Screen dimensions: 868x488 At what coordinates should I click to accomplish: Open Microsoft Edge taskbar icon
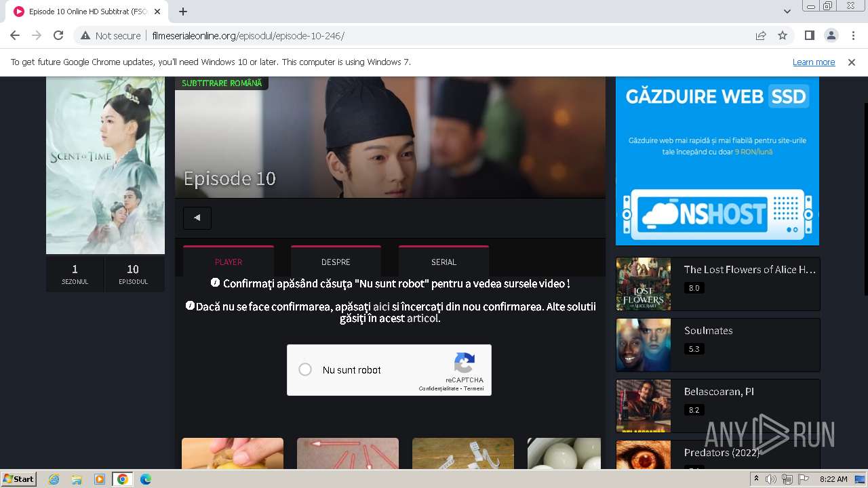[x=145, y=479]
